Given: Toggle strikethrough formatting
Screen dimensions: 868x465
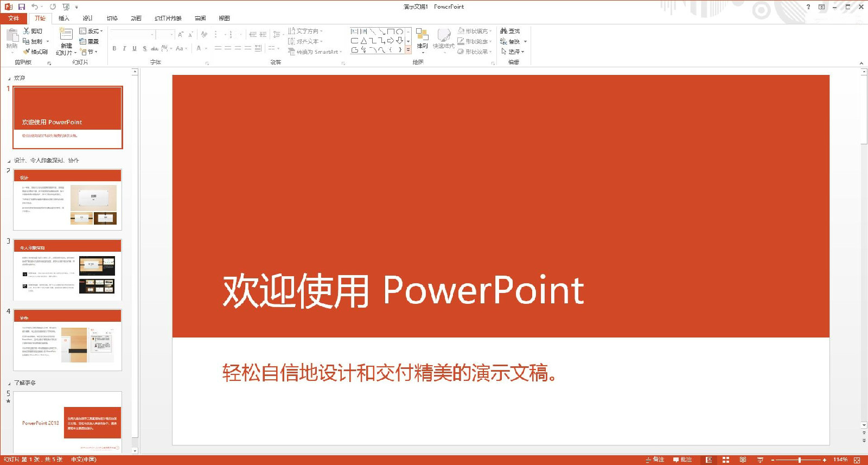Looking at the screenshot, I should pyautogui.click(x=155, y=48).
